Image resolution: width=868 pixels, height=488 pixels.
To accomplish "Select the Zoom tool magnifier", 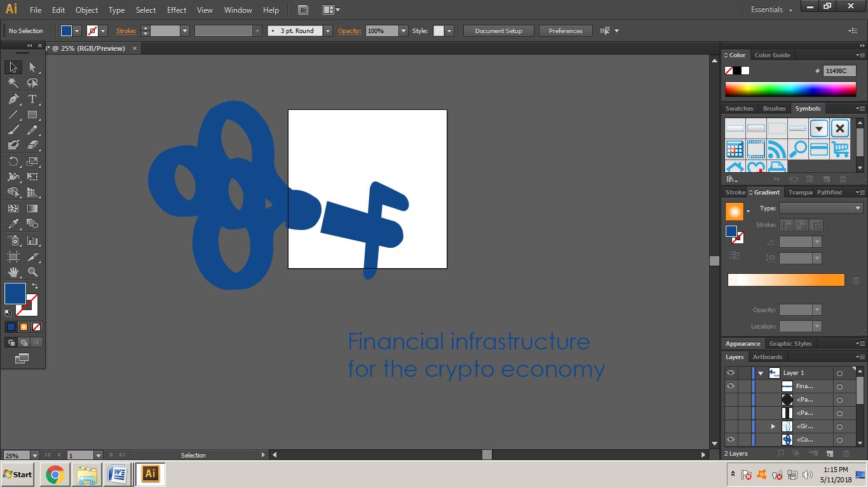I will click(x=32, y=272).
